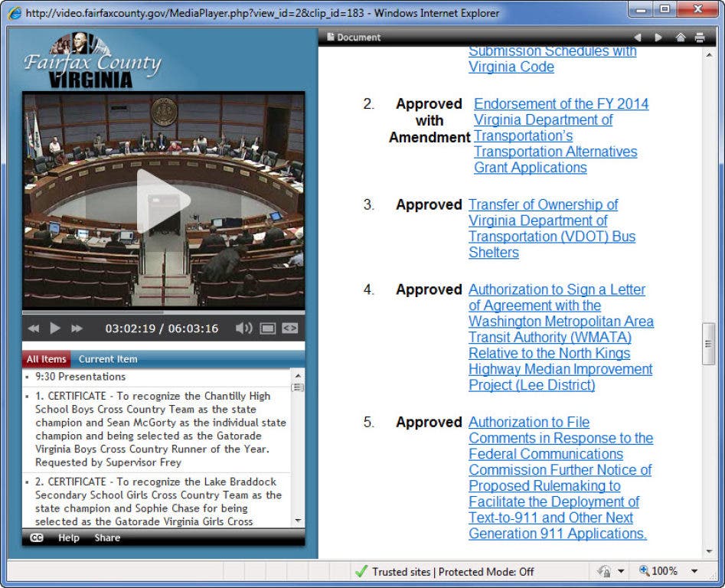Click the video progress seek bar
This screenshot has width=725, height=588.
coord(162,312)
